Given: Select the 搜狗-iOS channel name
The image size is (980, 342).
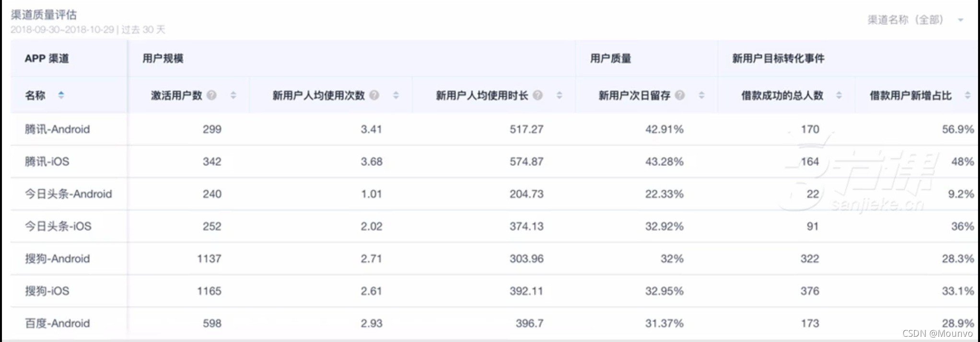Looking at the screenshot, I should [47, 291].
